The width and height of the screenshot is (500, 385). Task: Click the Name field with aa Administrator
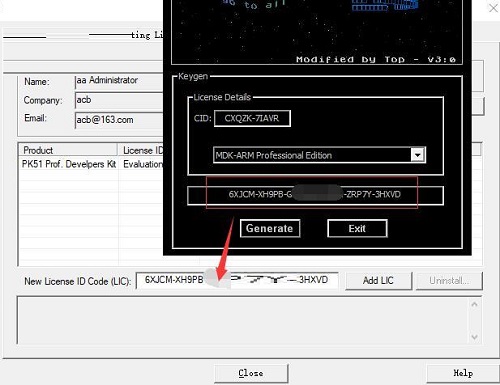(x=119, y=81)
